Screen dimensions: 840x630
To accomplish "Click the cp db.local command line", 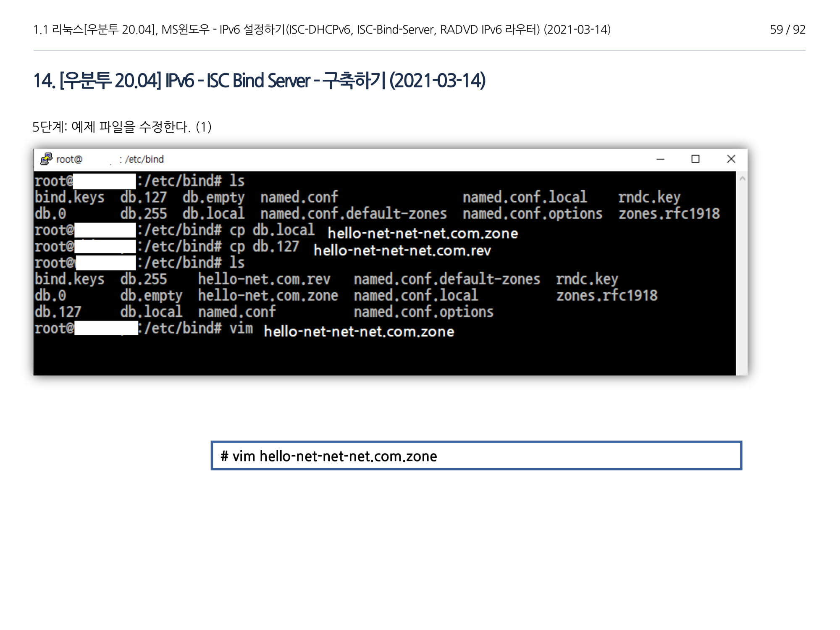I will 272,230.
